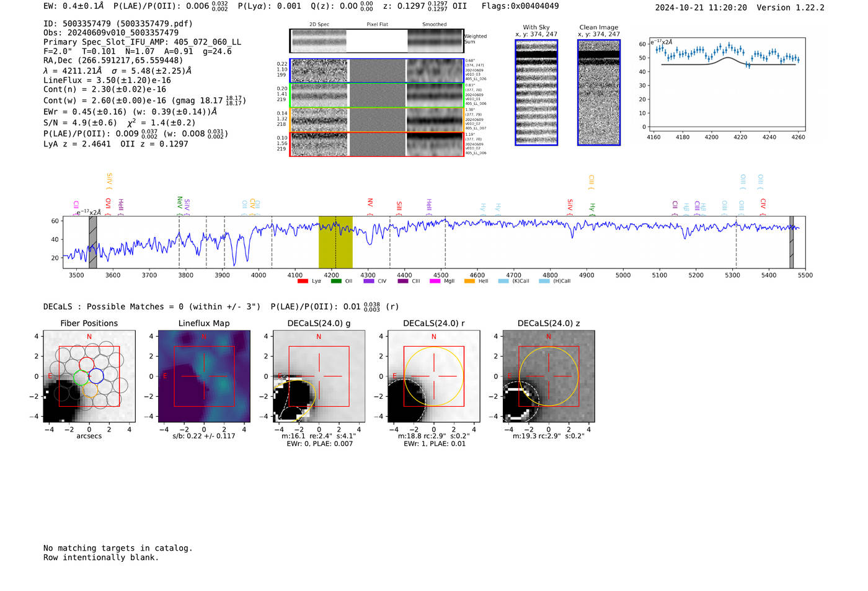Open the Lineflux Map image
This screenshot has height=591, width=868.
coord(204,376)
